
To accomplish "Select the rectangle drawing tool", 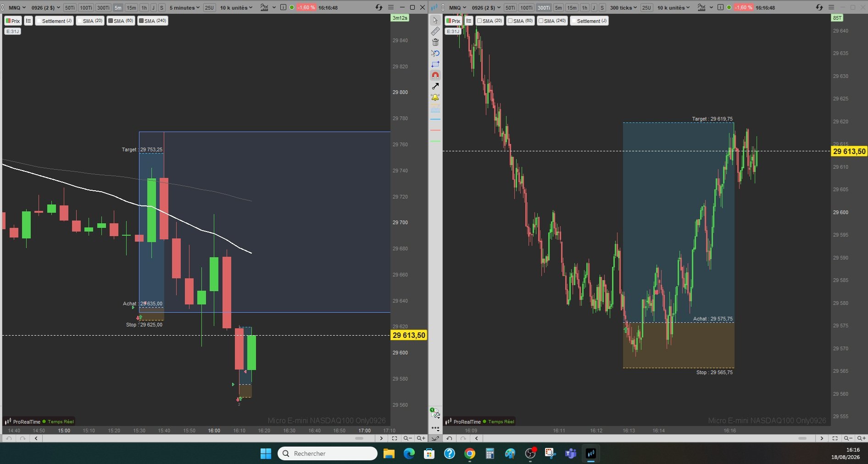I will 435,64.
